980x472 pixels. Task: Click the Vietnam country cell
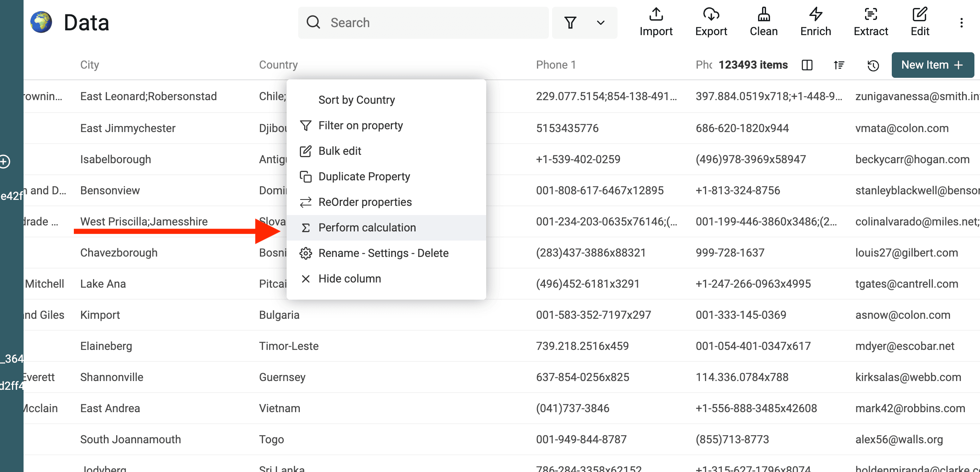[279, 408]
